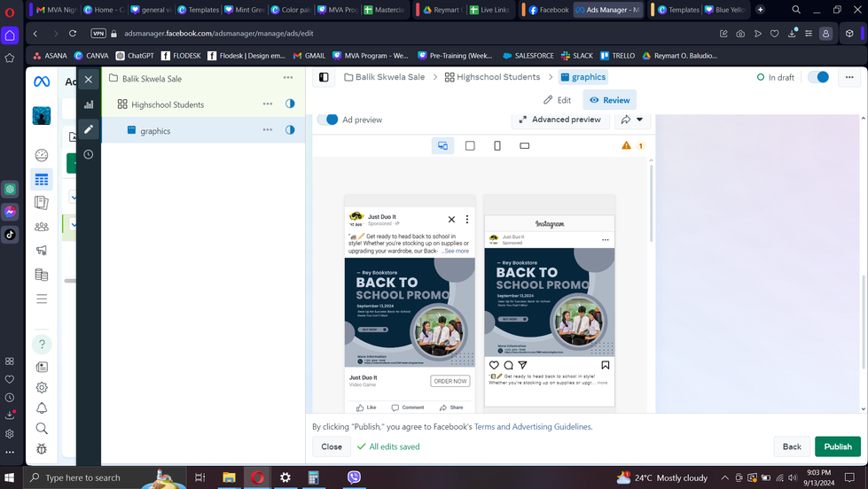The image size is (868, 489).
Task: Click the Publish button
Action: click(838, 447)
